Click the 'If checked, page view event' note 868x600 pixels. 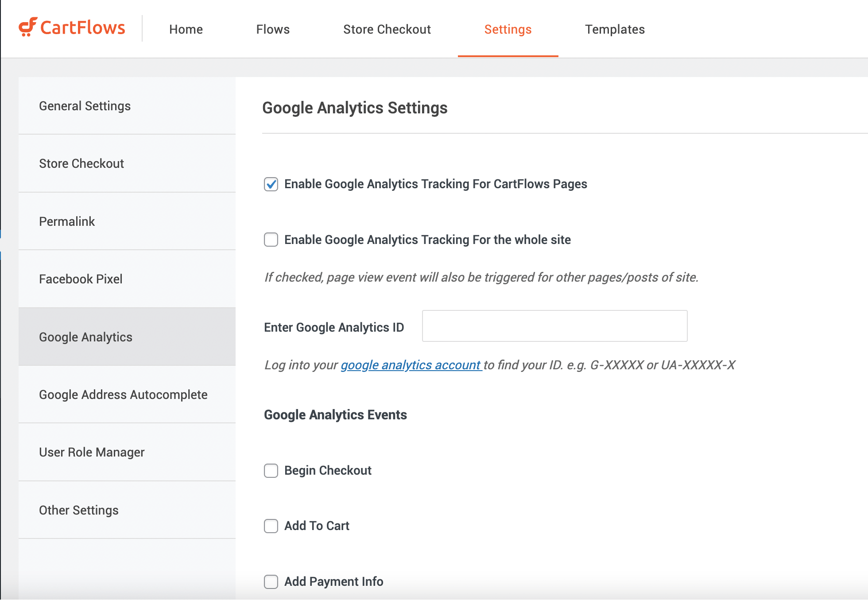coord(481,277)
